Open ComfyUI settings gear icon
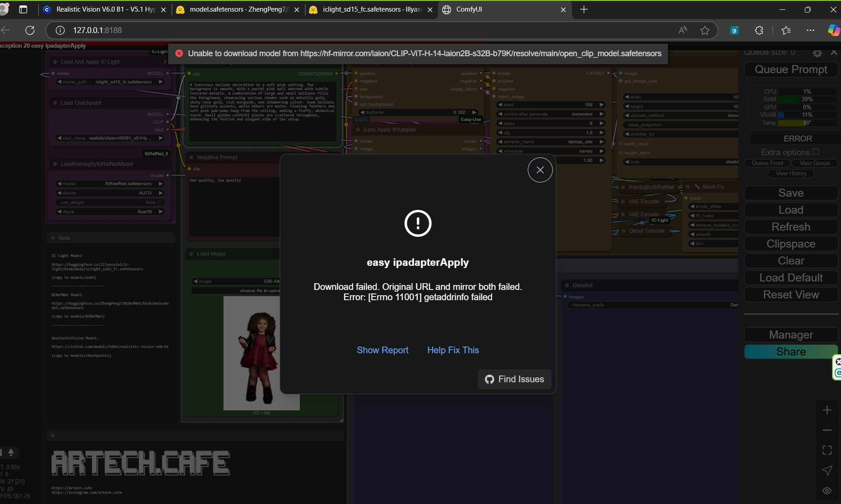 click(x=817, y=53)
